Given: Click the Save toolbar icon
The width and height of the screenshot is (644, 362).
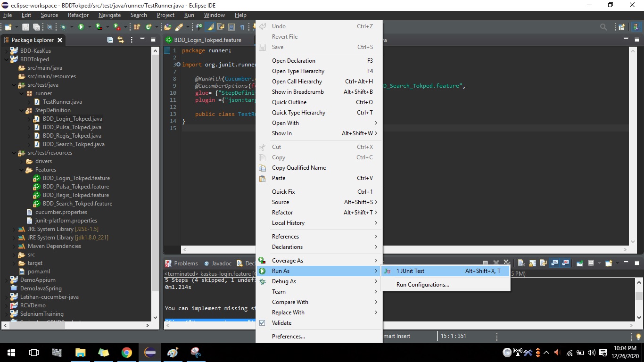Looking at the screenshot, I should (x=25, y=27).
